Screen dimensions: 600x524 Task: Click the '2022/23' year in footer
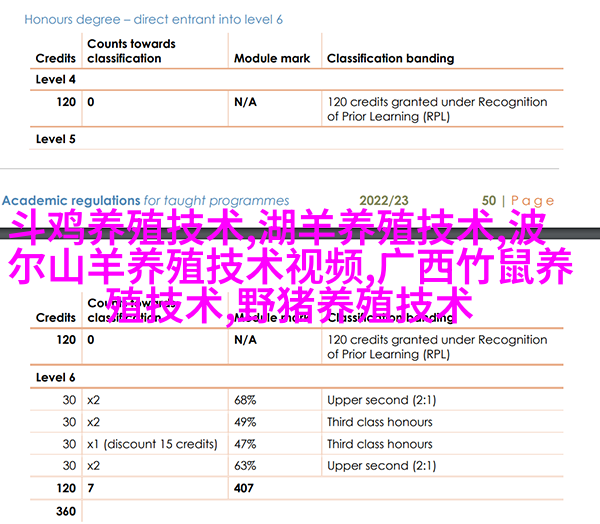tap(384, 201)
